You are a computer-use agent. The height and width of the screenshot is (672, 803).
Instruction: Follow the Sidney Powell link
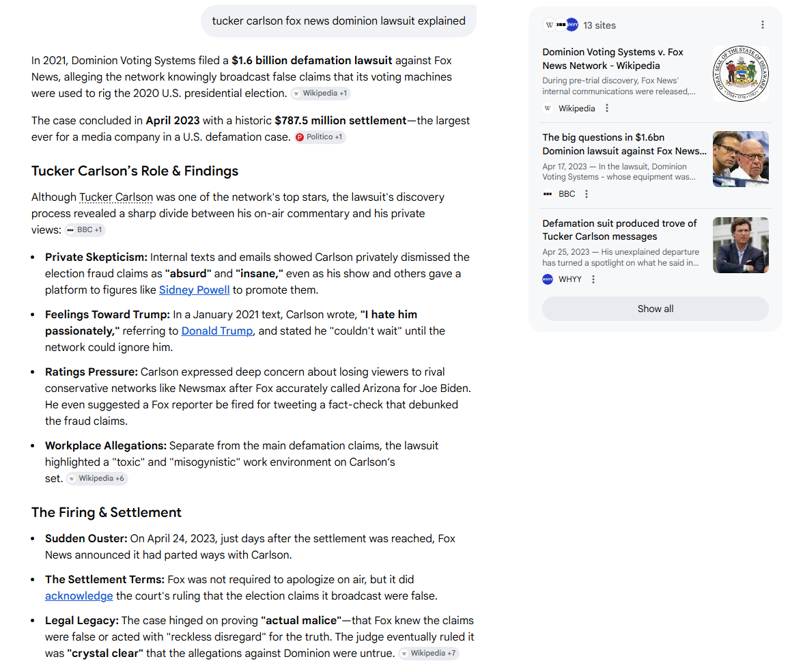[194, 290]
